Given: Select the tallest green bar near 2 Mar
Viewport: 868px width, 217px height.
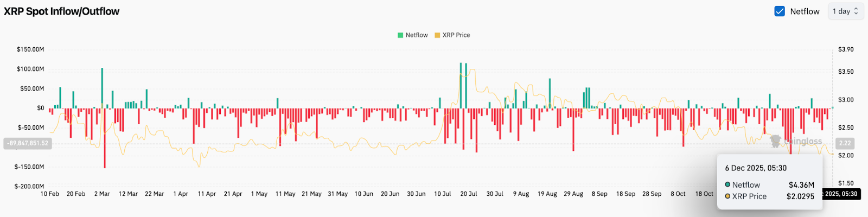Looking at the screenshot, I should tap(102, 88).
